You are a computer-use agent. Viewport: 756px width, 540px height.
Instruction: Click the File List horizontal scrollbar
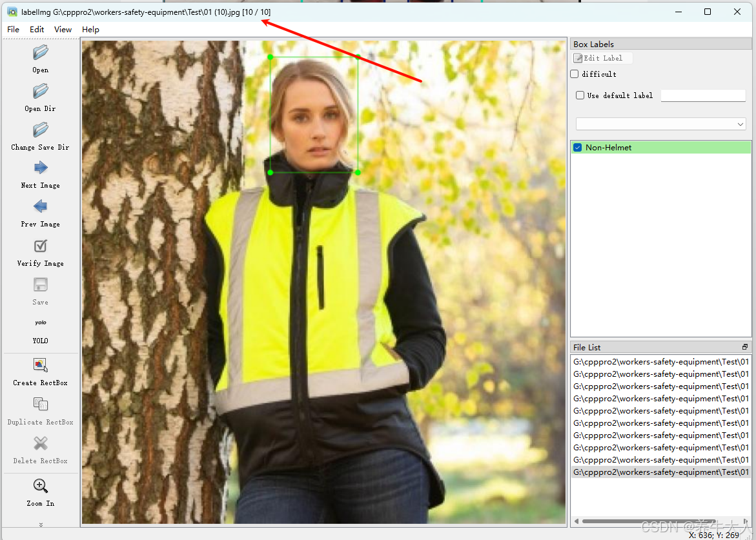(x=648, y=521)
